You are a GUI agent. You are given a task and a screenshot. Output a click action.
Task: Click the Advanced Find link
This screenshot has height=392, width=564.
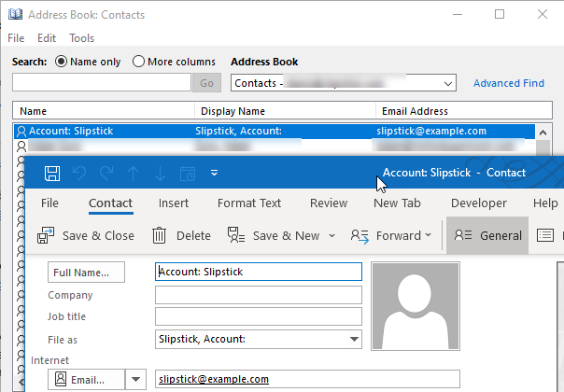[x=509, y=83]
